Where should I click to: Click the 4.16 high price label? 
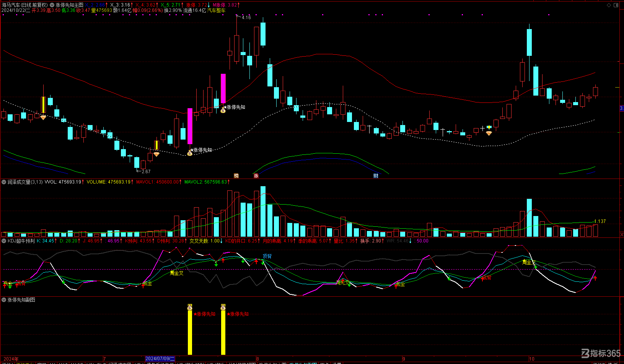[246, 18]
